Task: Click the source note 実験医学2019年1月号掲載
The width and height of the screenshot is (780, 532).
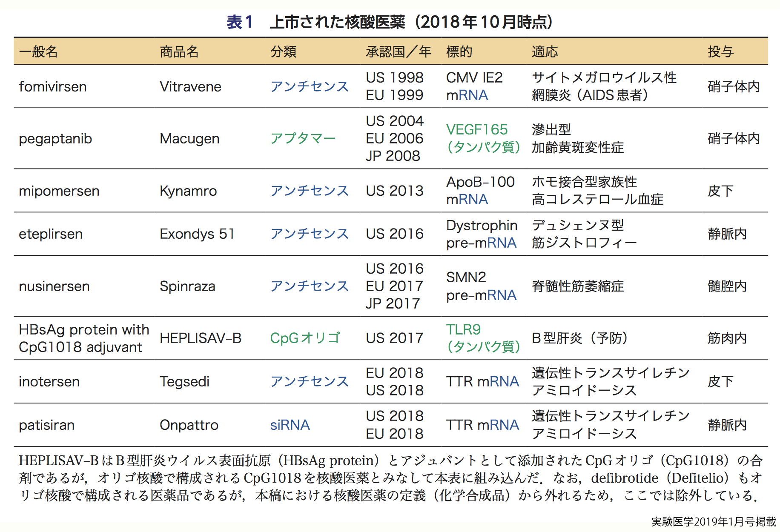Action: 714,522
